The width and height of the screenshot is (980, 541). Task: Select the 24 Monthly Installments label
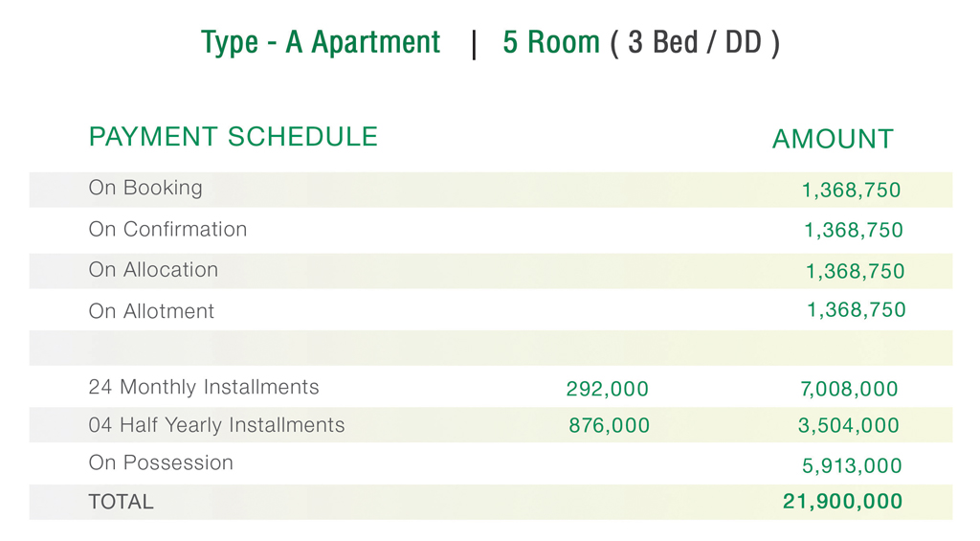(x=204, y=387)
